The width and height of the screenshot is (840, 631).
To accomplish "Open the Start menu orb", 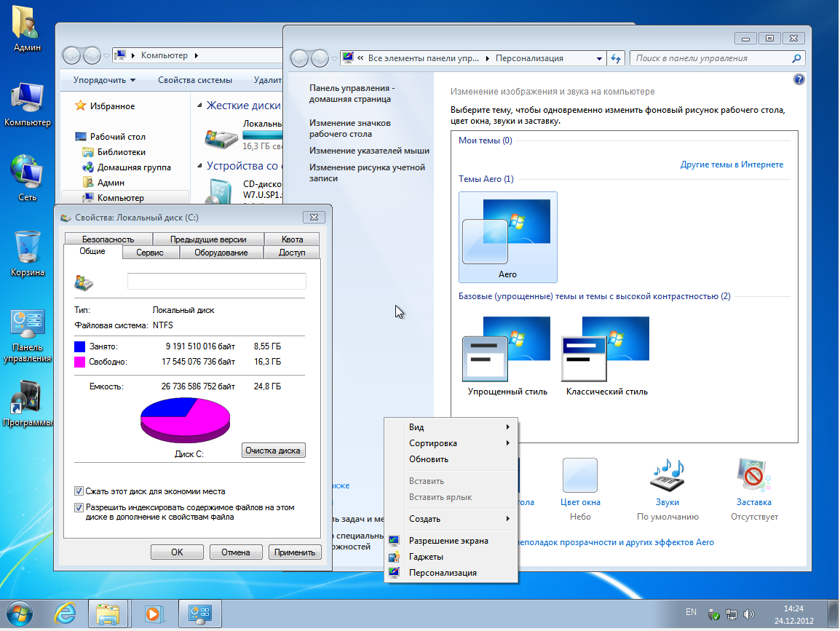I will point(20,613).
